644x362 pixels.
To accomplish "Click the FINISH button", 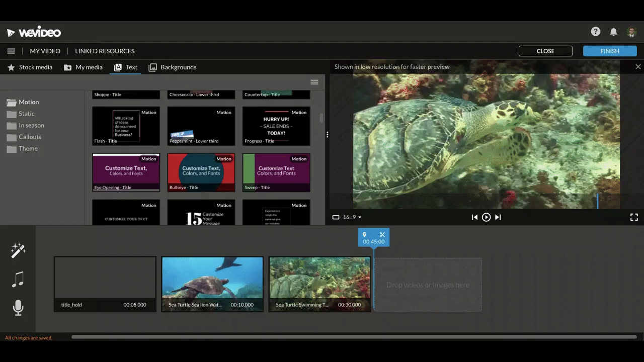I will (610, 51).
